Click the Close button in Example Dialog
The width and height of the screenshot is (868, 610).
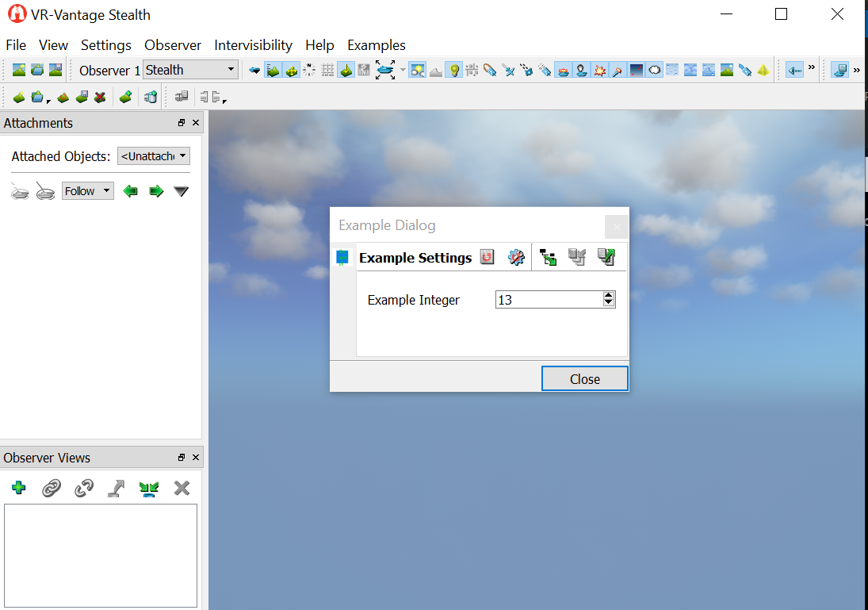(x=584, y=379)
